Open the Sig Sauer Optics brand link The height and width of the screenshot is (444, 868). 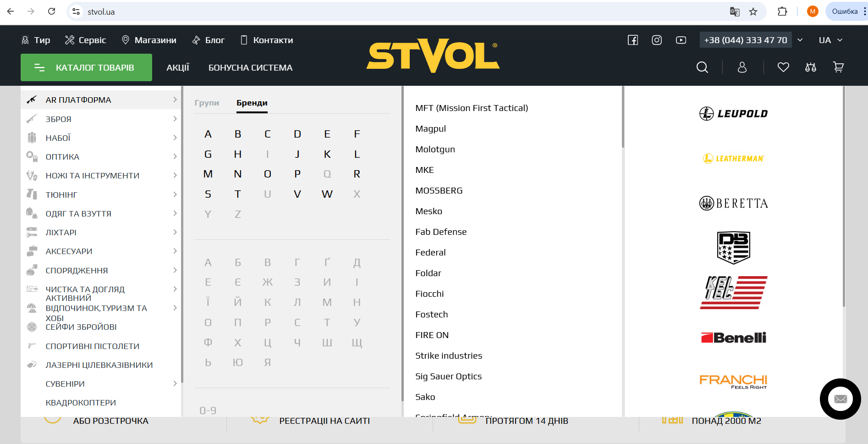[x=448, y=377]
